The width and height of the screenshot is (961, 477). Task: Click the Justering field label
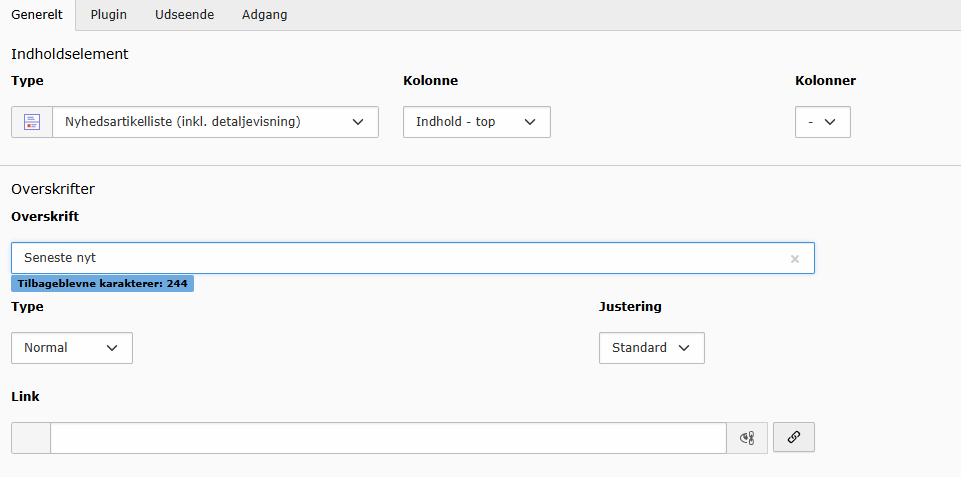630,307
